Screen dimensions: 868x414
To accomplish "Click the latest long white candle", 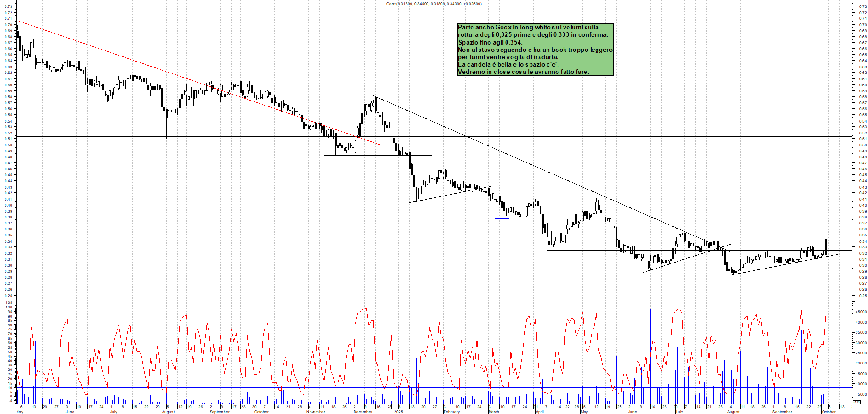I will [x=826, y=246].
